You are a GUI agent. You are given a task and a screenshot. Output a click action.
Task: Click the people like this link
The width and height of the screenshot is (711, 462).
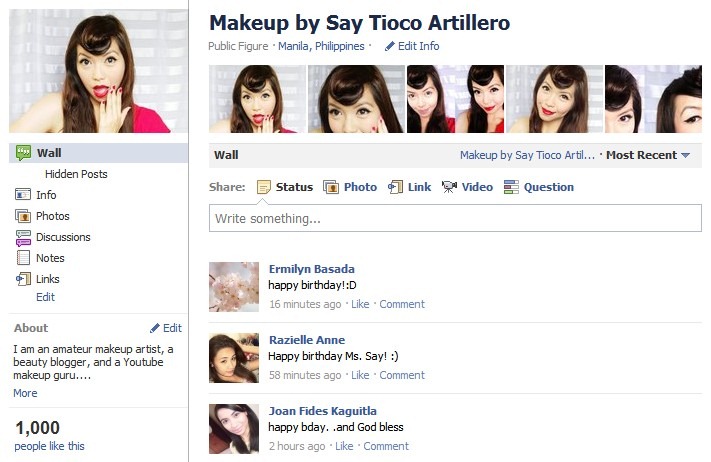click(x=49, y=446)
